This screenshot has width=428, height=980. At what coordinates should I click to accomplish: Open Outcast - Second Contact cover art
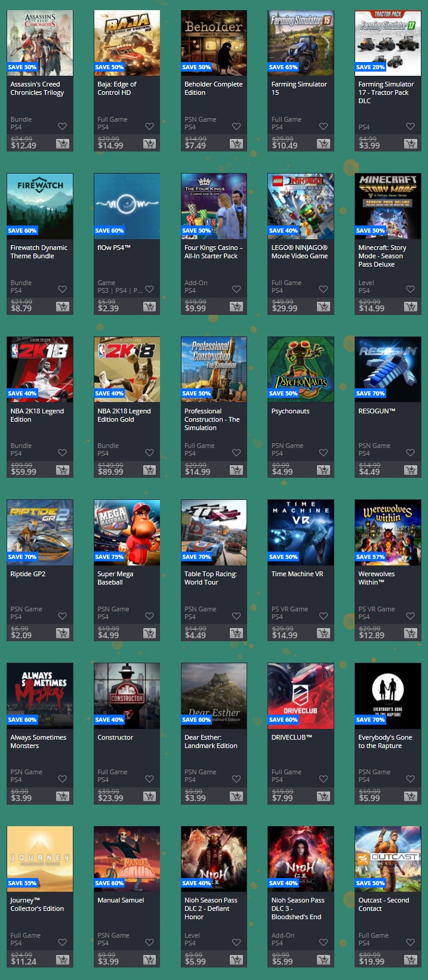pyautogui.click(x=388, y=859)
